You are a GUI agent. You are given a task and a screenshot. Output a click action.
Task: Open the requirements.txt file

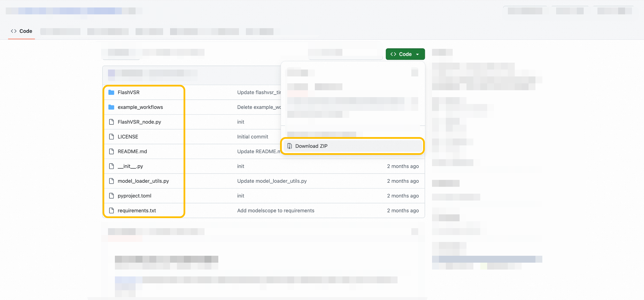coord(137,211)
